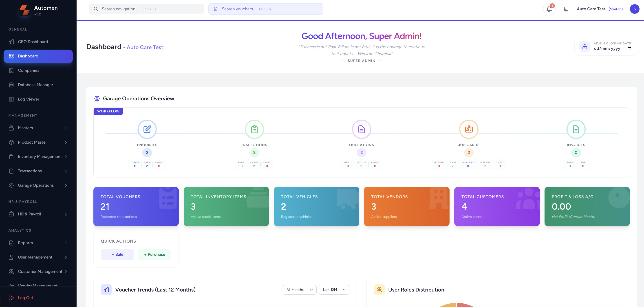The width and height of the screenshot is (644, 307).
Task: Expand the Customer Management chevron
Action: pos(66,272)
